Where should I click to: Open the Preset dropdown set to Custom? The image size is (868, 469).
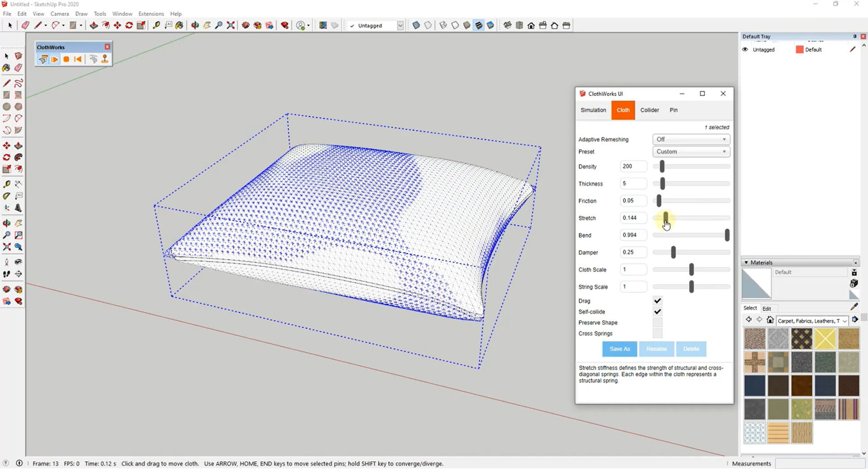[x=690, y=152]
